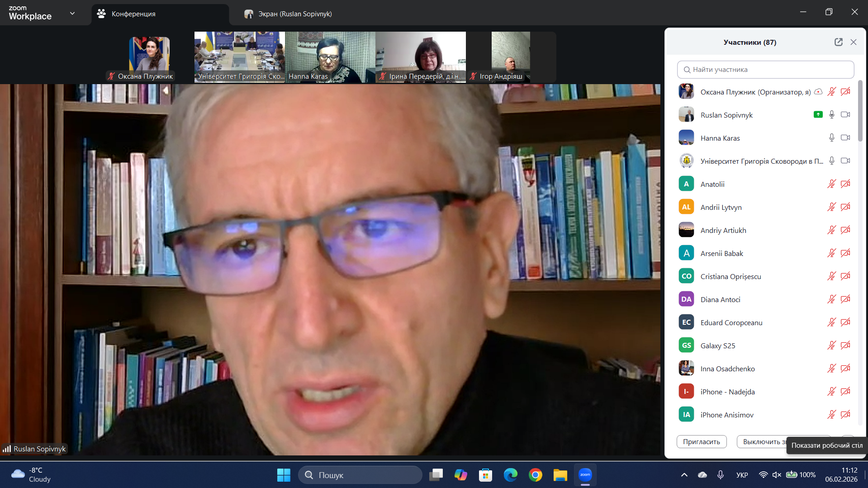This screenshot has height=488, width=868.
Task: Open Google Chrome from taskbar
Action: tap(536, 475)
